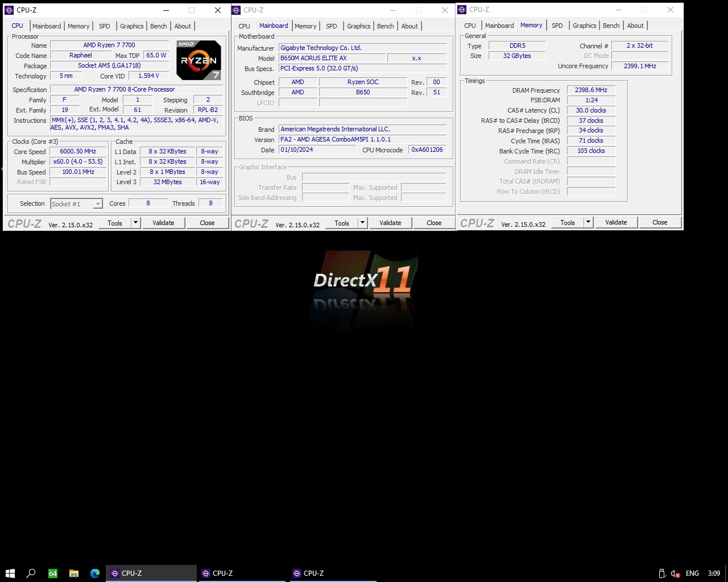
Task: Click Validate button in CPU window
Action: click(x=163, y=223)
